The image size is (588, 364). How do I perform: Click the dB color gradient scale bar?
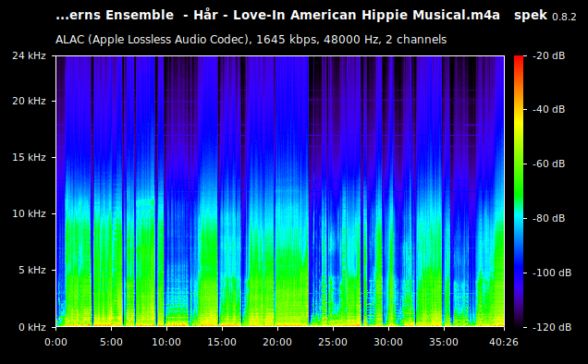(519, 191)
